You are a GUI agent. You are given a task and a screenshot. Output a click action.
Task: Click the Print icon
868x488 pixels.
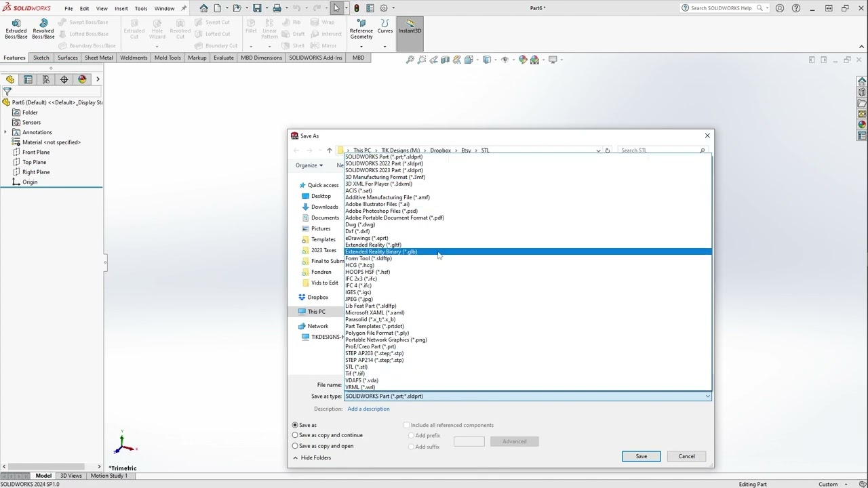pyautogui.click(x=277, y=8)
